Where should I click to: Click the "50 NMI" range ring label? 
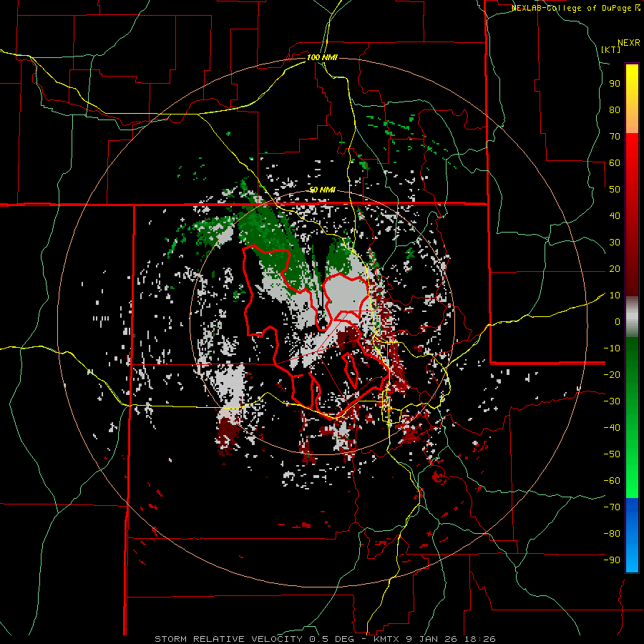point(322,190)
